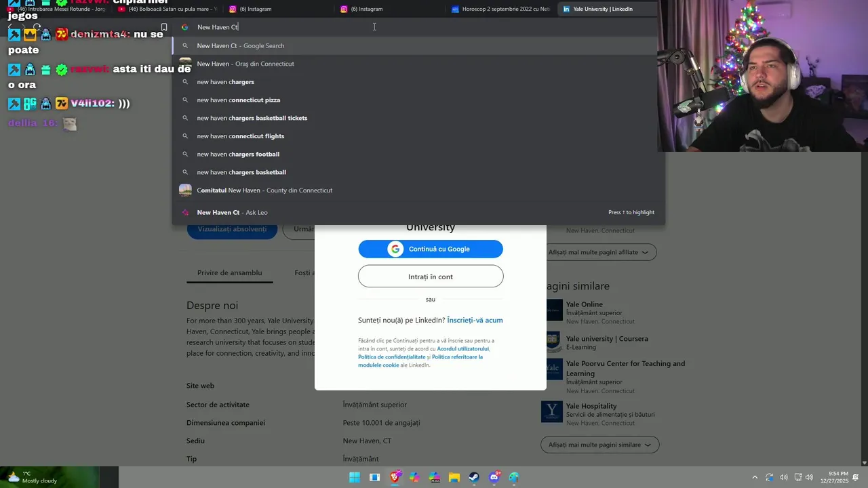This screenshot has height=488, width=868.
Task: Click the bookmark icon beside the address bar
Action: [x=163, y=27]
